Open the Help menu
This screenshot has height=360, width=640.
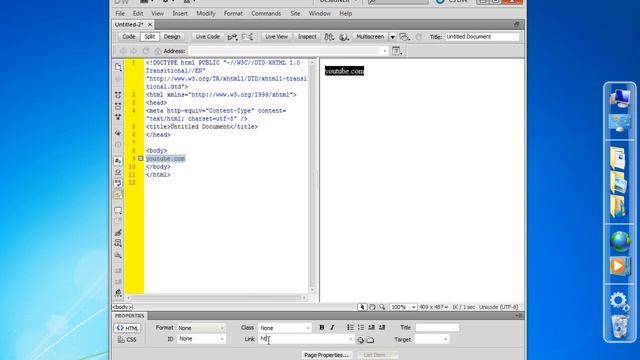pos(345,13)
